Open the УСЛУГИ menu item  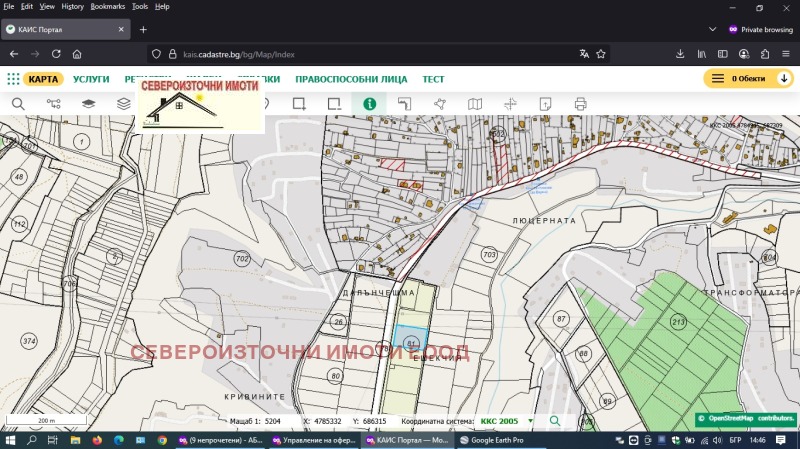(x=91, y=79)
